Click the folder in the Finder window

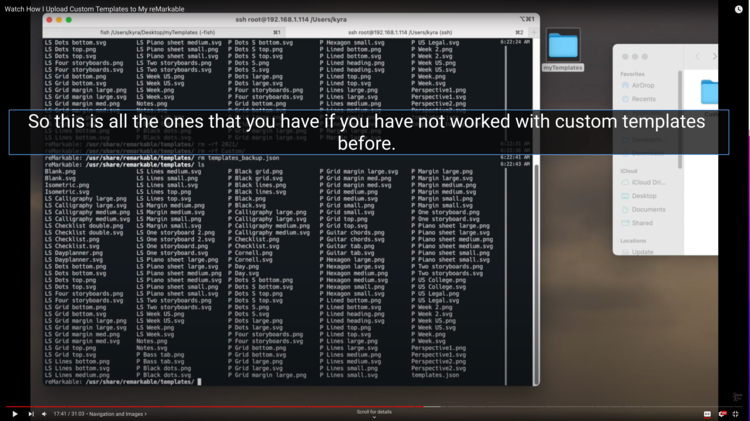coord(709,92)
